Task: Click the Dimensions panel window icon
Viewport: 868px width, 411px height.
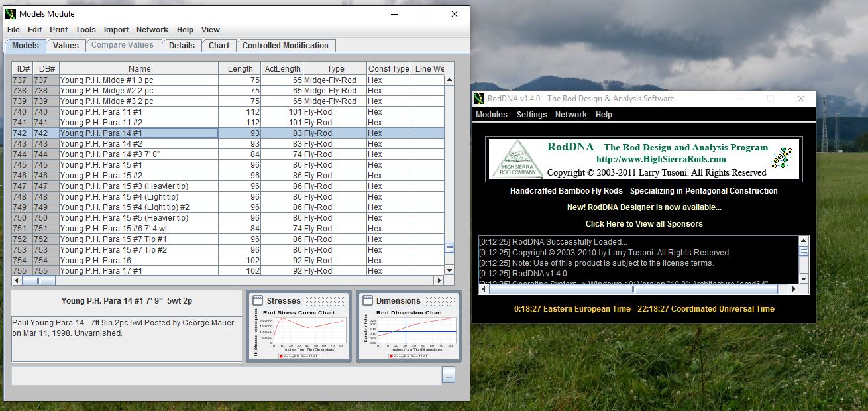Action: 368,300
